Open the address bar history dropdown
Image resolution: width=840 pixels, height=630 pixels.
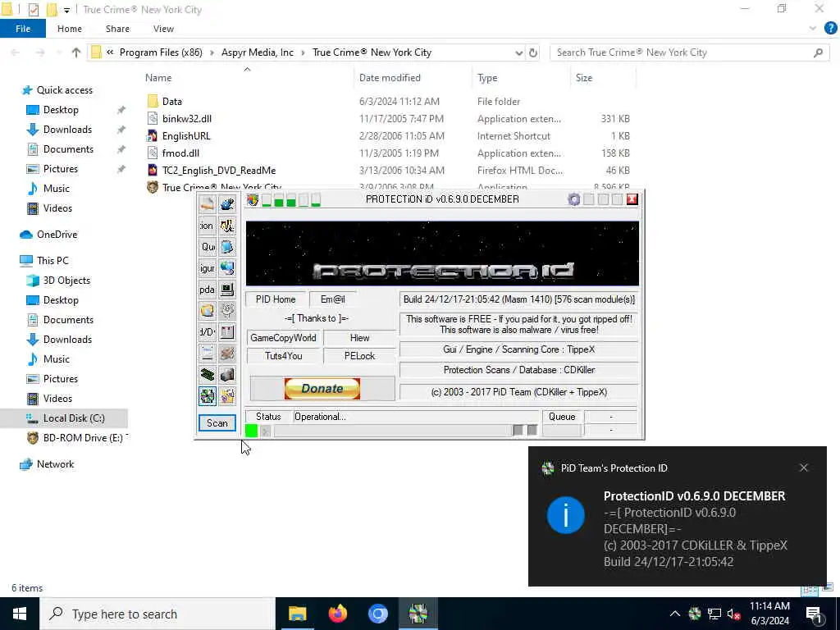pyautogui.click(x=518, y=52)
